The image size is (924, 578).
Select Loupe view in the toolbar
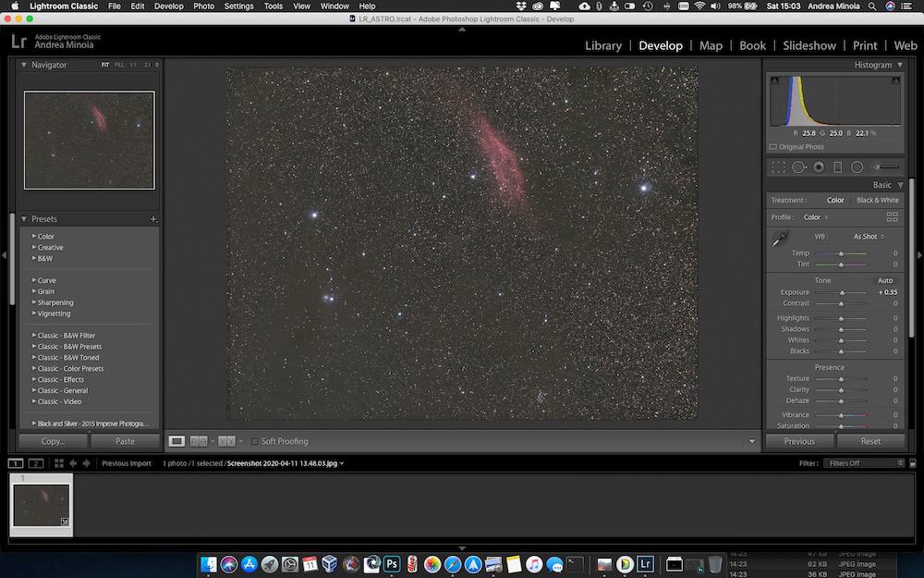176,441
